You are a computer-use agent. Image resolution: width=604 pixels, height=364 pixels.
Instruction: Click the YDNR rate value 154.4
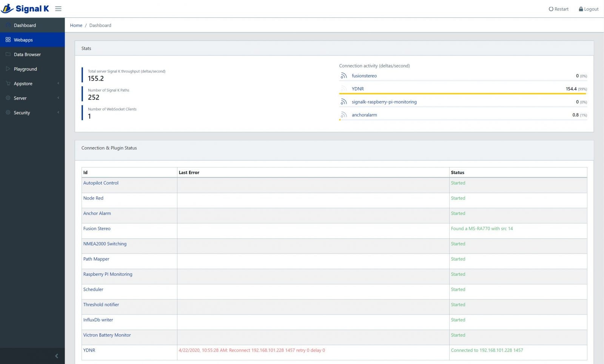pos(571,89)
